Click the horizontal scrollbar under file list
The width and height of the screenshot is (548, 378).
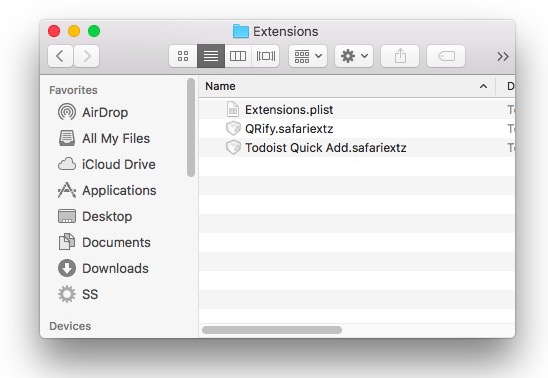[x=272, y=330]
